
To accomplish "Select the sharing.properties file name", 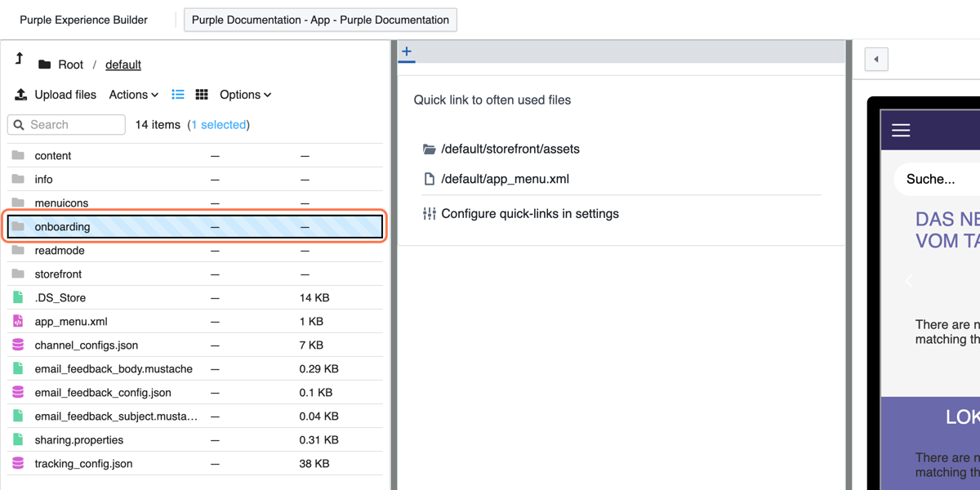I will 79,440.
